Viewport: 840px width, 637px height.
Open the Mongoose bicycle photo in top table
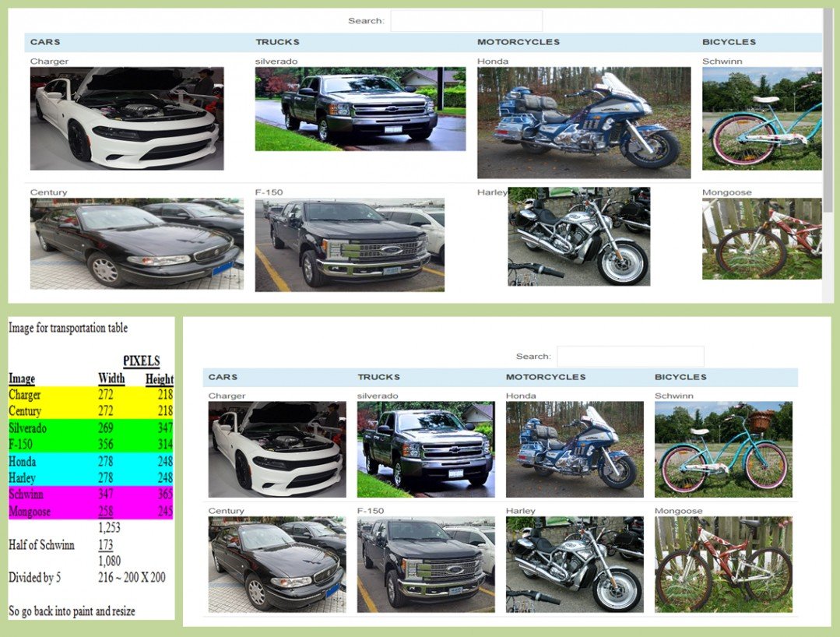[x=762, y=239]
